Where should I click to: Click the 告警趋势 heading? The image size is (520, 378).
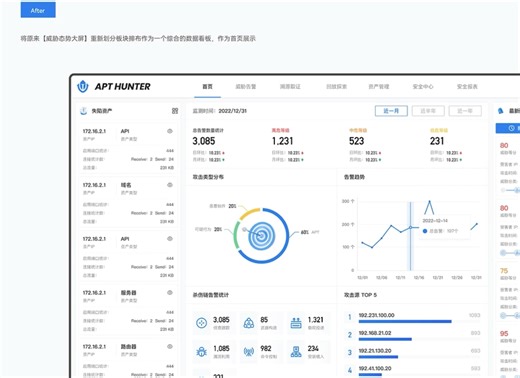(x=354, y=177)
